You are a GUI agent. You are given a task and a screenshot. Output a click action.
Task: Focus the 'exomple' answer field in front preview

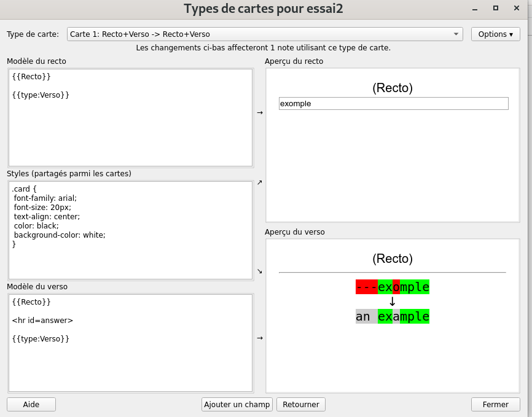point(393,104)
